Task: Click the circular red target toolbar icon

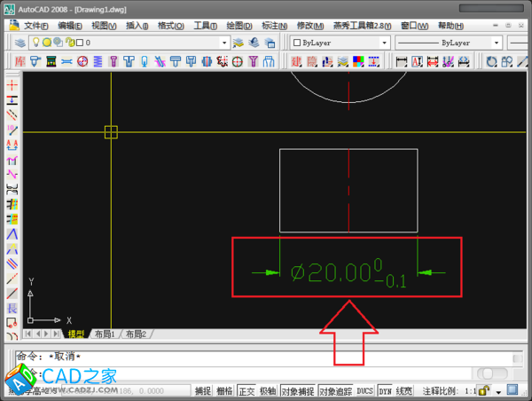Action: (x=82, y=61)
